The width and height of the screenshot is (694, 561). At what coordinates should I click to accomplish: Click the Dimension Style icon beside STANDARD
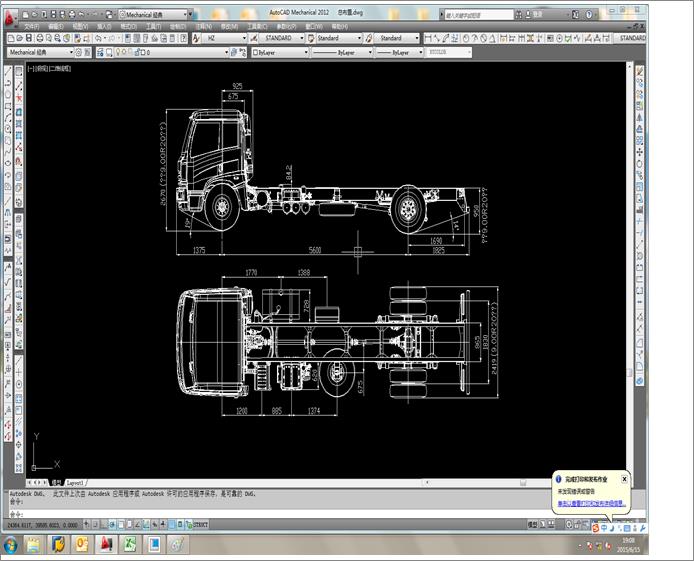[254, 38]
